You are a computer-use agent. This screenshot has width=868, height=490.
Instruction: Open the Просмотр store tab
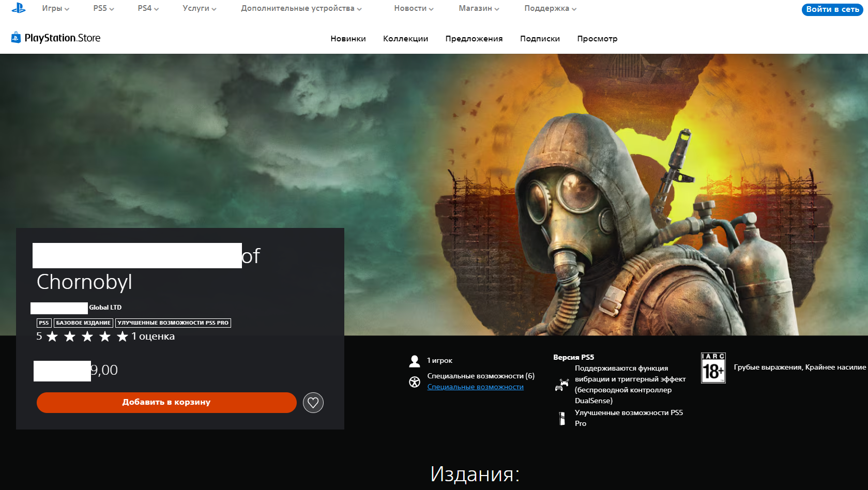(598, 39)
